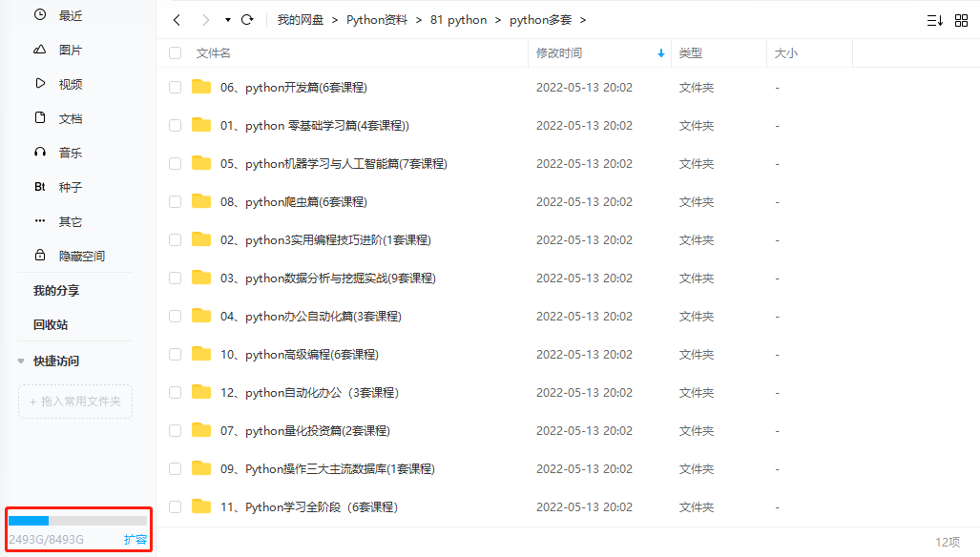This screenshot has height=557, width=980.
Task: Open the back-navigation history dropdown
Action: [x=226, y=19]
